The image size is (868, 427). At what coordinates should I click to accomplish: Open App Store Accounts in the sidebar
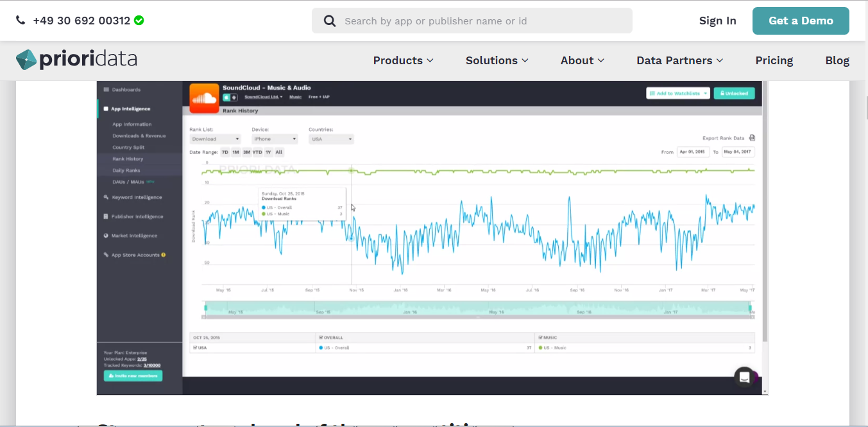point(135,255)
